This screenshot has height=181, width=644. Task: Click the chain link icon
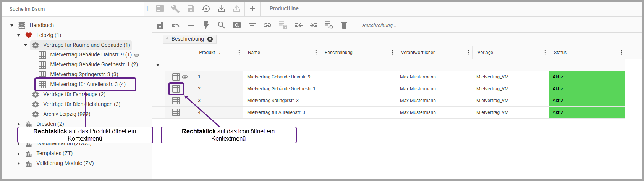pyautogui.click(x=267, y=25)
